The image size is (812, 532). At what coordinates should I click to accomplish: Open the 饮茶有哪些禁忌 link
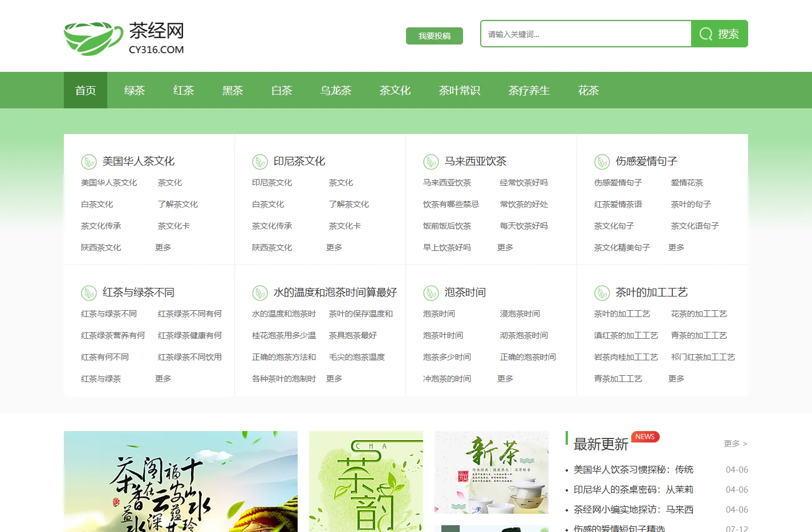coord(451,204)
